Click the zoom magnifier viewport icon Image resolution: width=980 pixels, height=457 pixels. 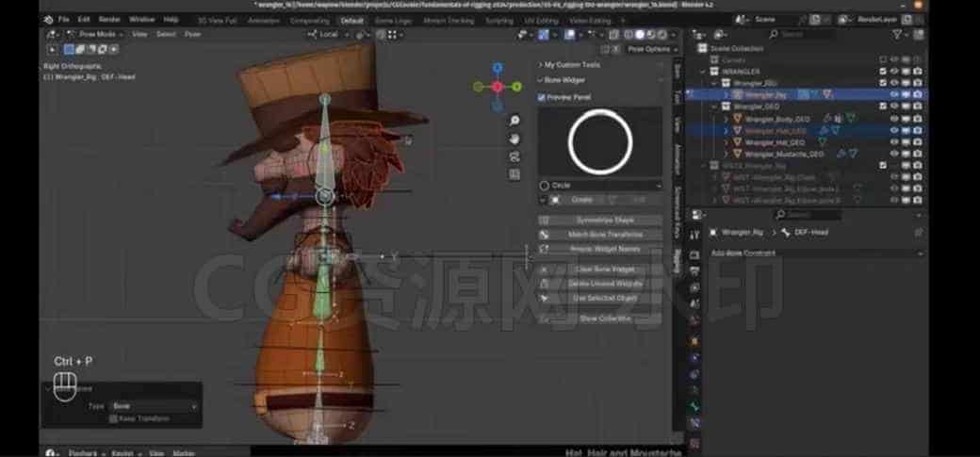coord(514,121)
